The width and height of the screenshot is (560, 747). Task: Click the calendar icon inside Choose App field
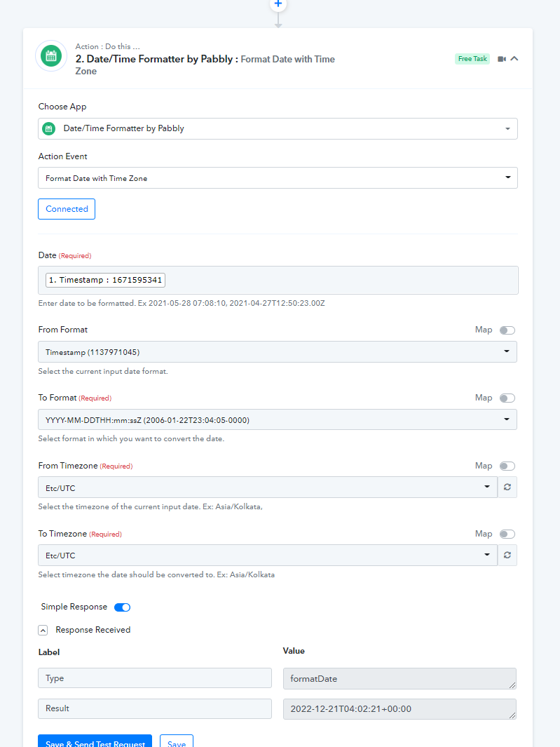pos(48,128)
